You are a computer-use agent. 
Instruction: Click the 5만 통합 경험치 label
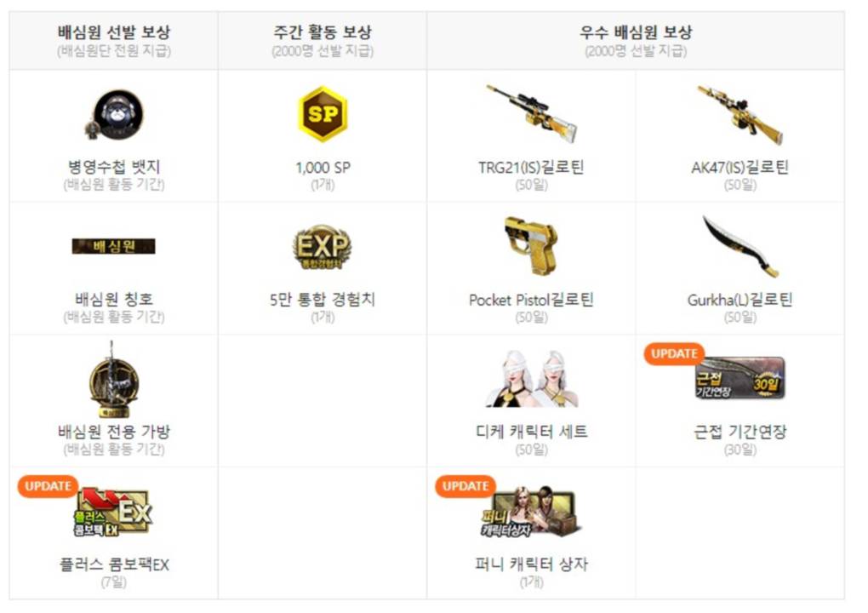pos(323,300)
